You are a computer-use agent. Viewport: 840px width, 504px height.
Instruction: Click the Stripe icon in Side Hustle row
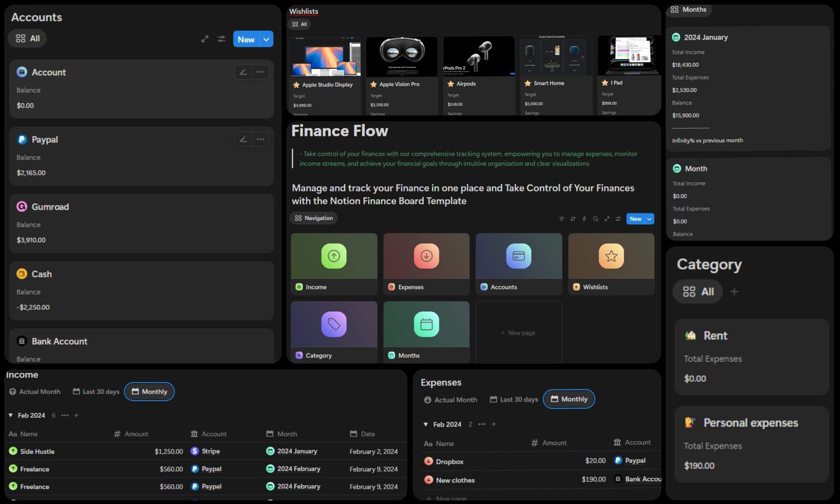(195, 451)
